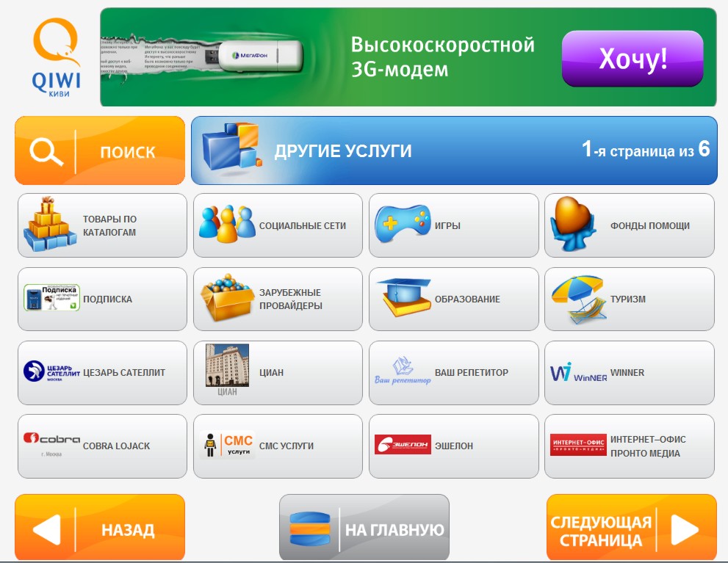The width and height of the screenshot is (728, 563).
Task: Tap the ЦИАН building photo
Action: click(x=227, y=365)
